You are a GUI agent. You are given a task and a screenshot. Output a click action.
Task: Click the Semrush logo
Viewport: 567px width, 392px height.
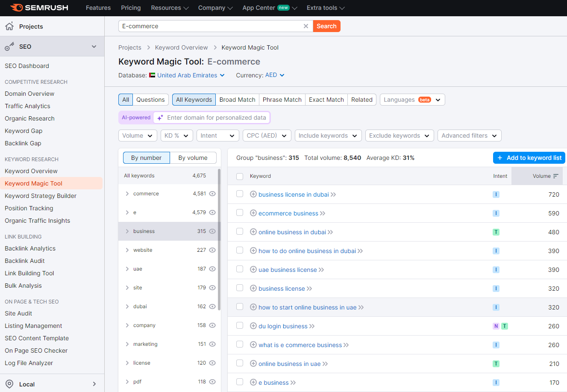tap(39, 8)
